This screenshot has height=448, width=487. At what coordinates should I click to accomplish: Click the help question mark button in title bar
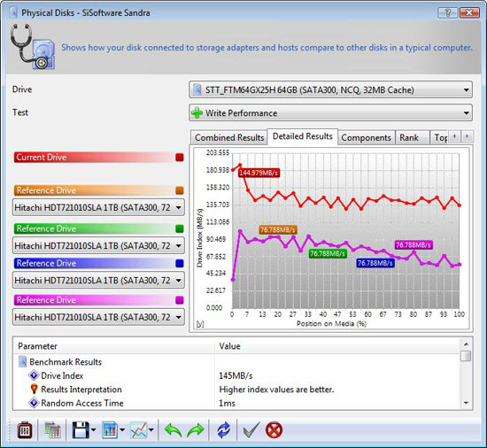(447, 12)
